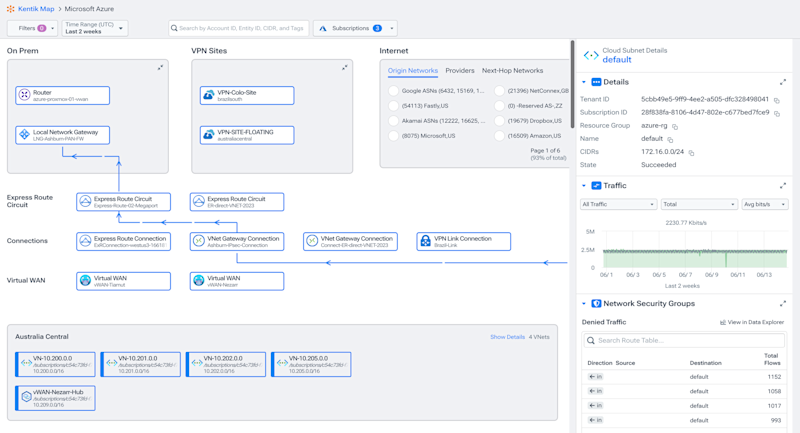Select Google ASNs radio circle
The width and height of the screenshot is (800, 433).
click(x=393, y=91)
